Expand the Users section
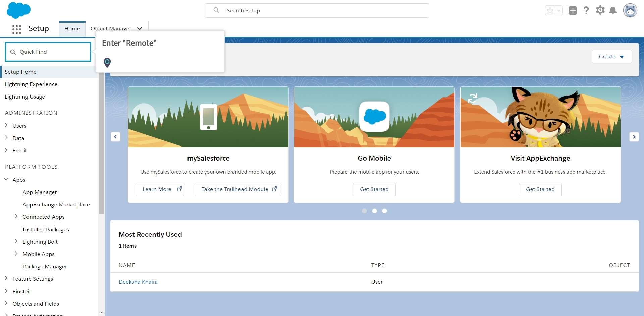644x316 pixels. [6, 125]
